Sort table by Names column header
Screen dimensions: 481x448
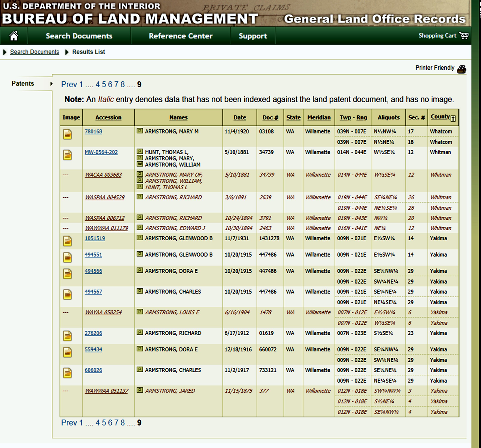[x=178, y=117]
